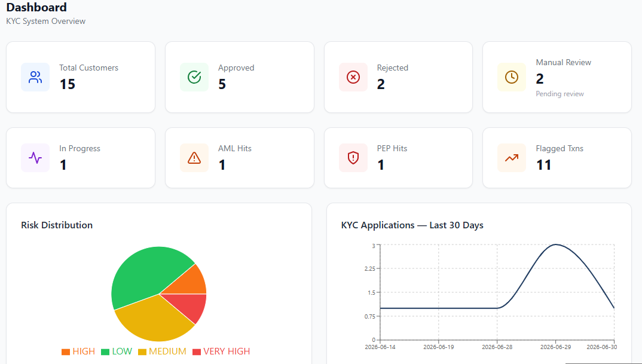Click the 0.75 y-axis value
This screenshot has height=364, width=642.
370,316
